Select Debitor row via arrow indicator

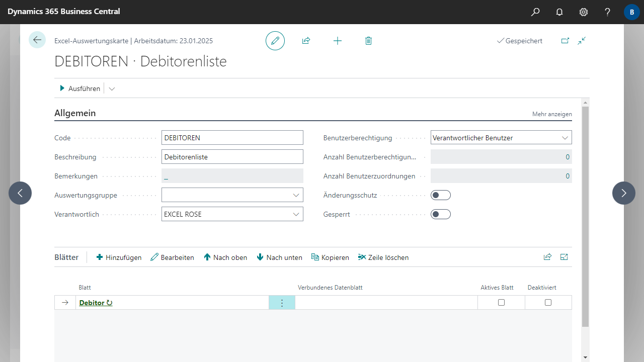[x=65, y=303]
